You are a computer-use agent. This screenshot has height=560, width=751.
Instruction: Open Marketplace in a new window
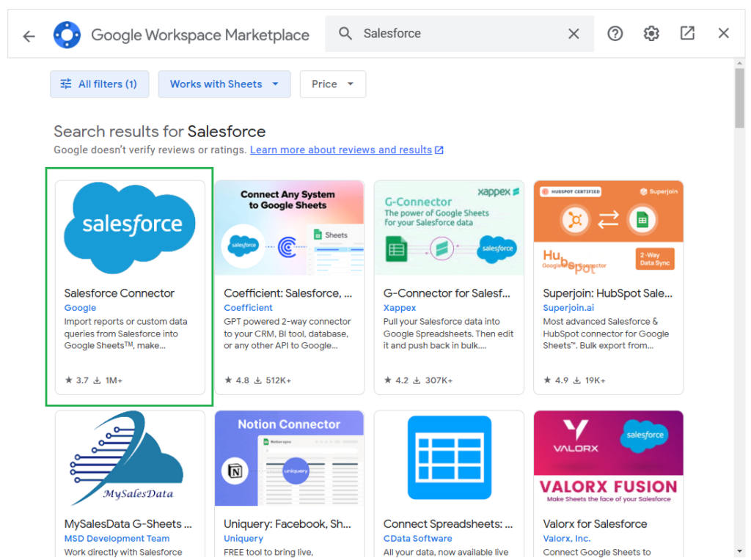click(687, 33)
